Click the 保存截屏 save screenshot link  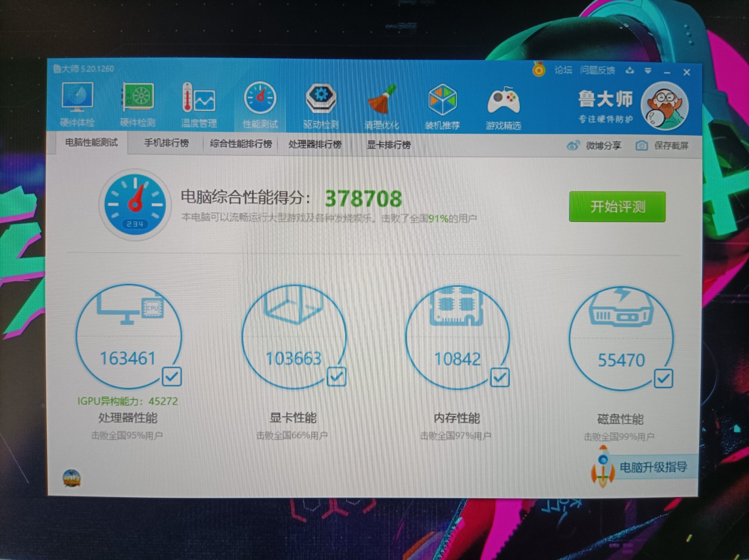[671, 146]
